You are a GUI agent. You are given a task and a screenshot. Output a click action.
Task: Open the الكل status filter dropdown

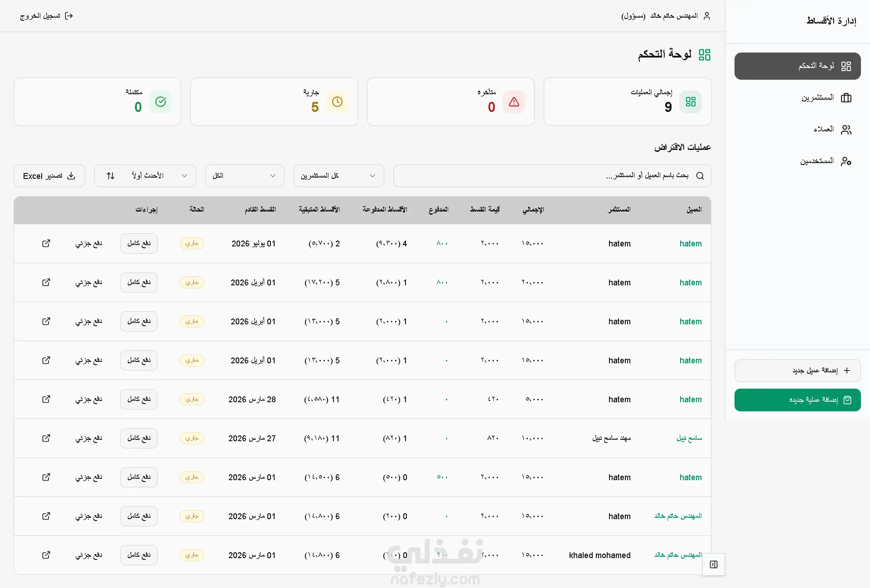245,176
